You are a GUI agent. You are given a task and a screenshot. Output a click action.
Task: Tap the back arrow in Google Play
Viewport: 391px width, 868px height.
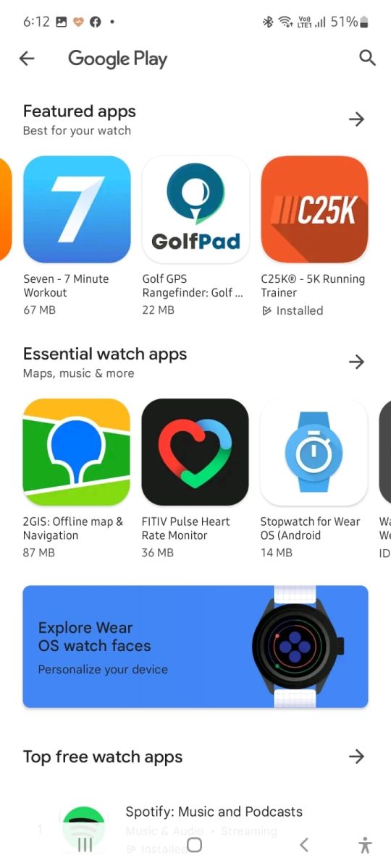pyautogui.click(x=27, y=59)
